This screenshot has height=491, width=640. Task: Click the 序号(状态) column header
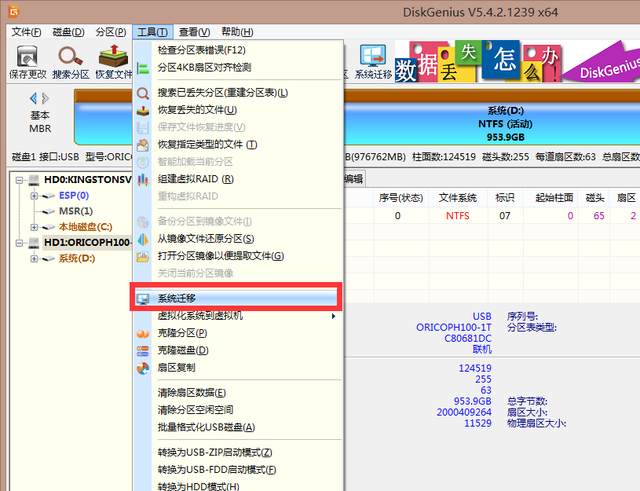click(x=401, y=198)
